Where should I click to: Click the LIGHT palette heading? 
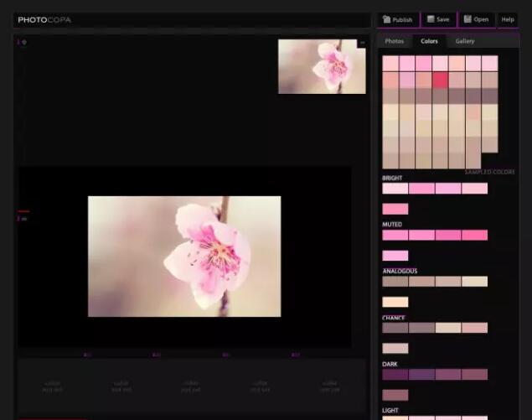390,411
